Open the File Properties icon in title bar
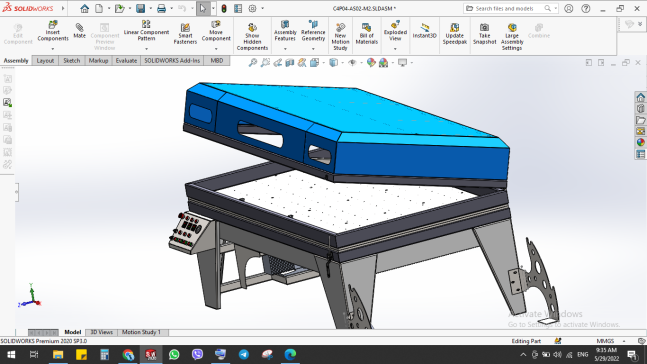This screenshot has height=364, width=647. click(238, 8)
